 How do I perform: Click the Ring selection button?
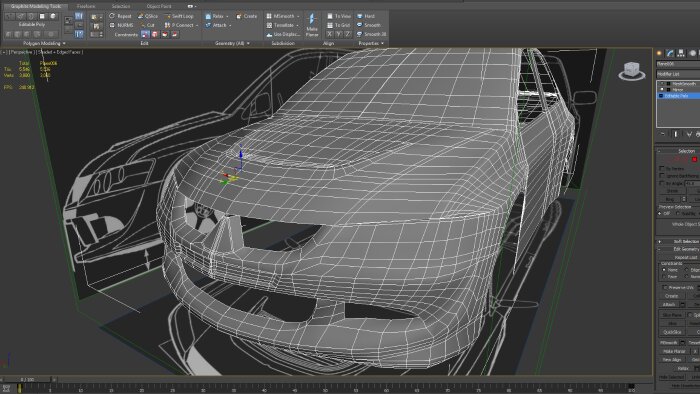tap(670, 199)
